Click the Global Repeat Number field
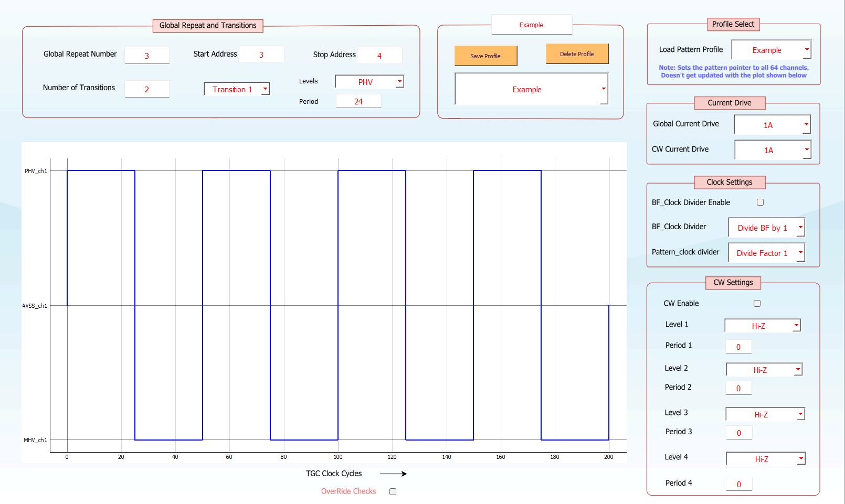Screen dimensions: 845x504 tap(147, 56)
